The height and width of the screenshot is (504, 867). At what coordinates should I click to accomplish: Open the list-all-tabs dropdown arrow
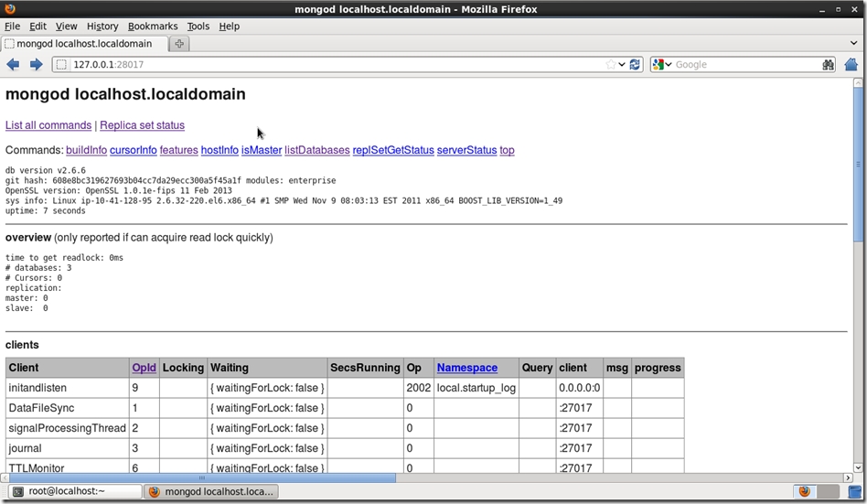853,43
